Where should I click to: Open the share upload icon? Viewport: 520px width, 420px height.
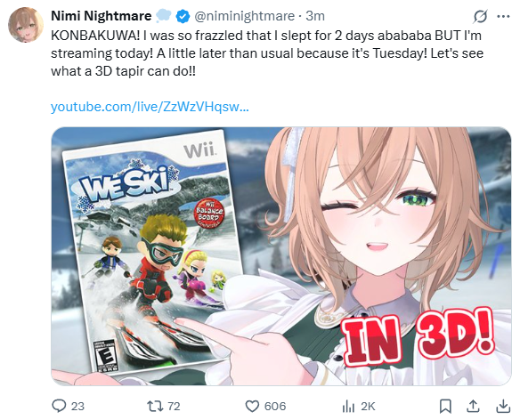[474, 406]
